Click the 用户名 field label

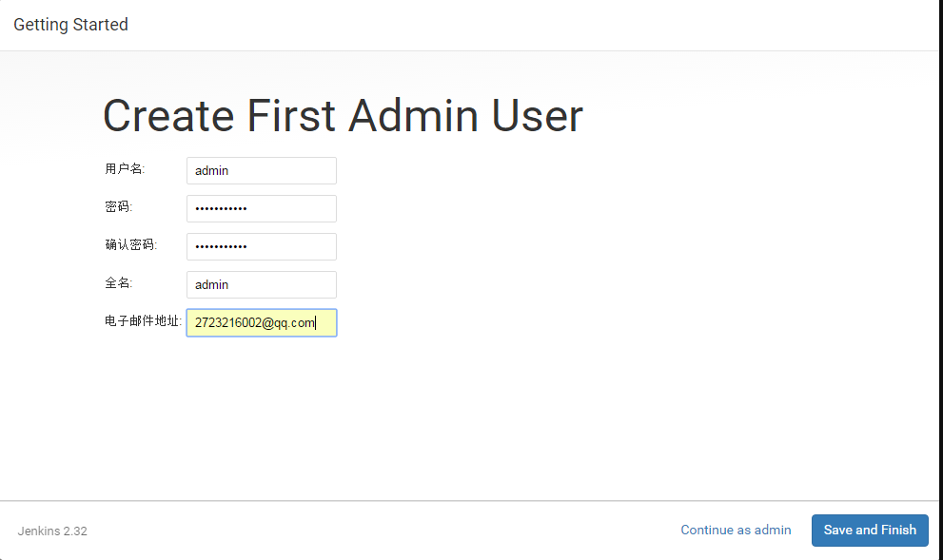pos(124,169)
